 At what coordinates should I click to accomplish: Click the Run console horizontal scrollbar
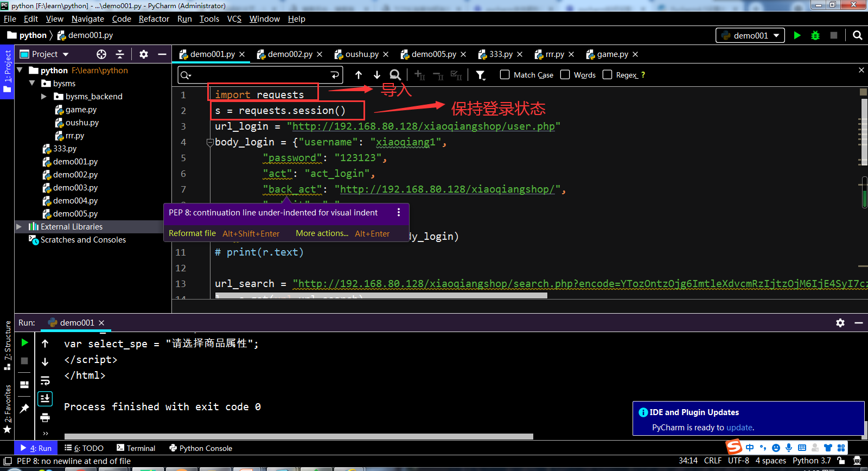pyautogui.click(x=299, y=436)
